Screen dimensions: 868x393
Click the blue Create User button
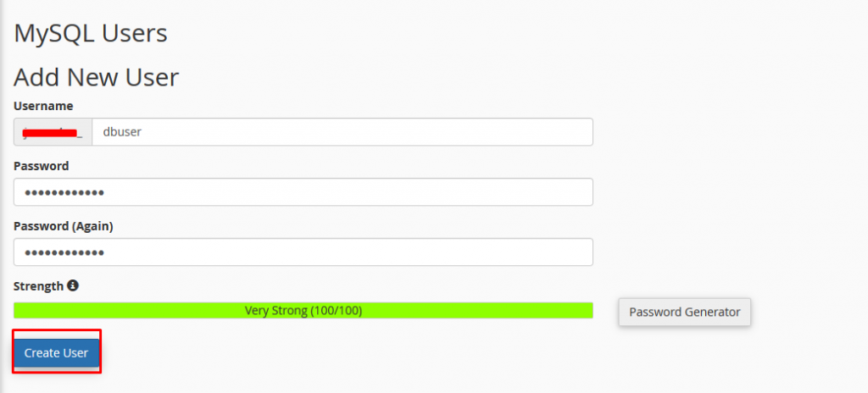point(57,352)
